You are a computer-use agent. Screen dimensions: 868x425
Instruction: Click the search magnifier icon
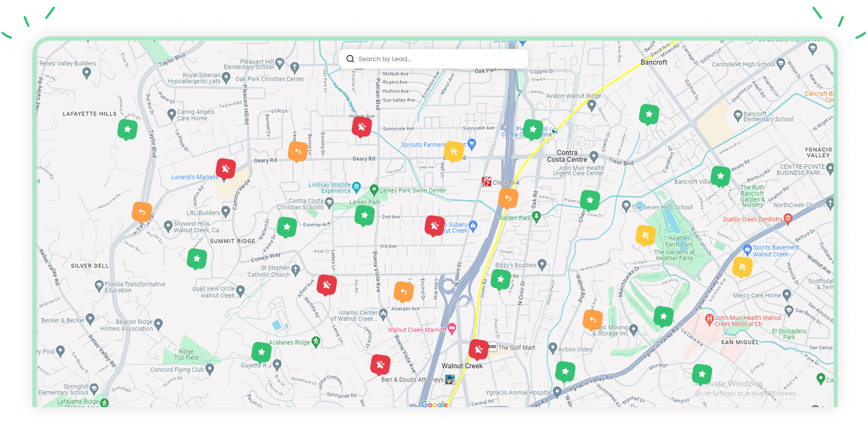(x=350, y=59)
